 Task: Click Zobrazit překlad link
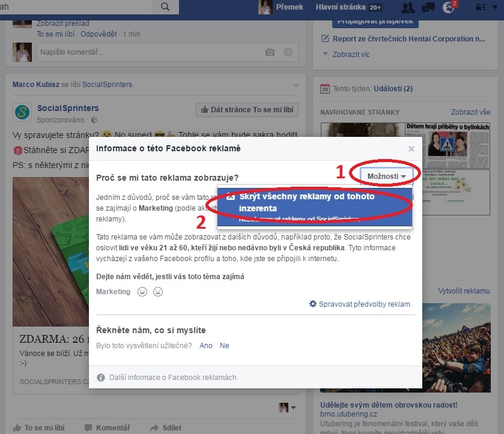(x=63, y=23)
